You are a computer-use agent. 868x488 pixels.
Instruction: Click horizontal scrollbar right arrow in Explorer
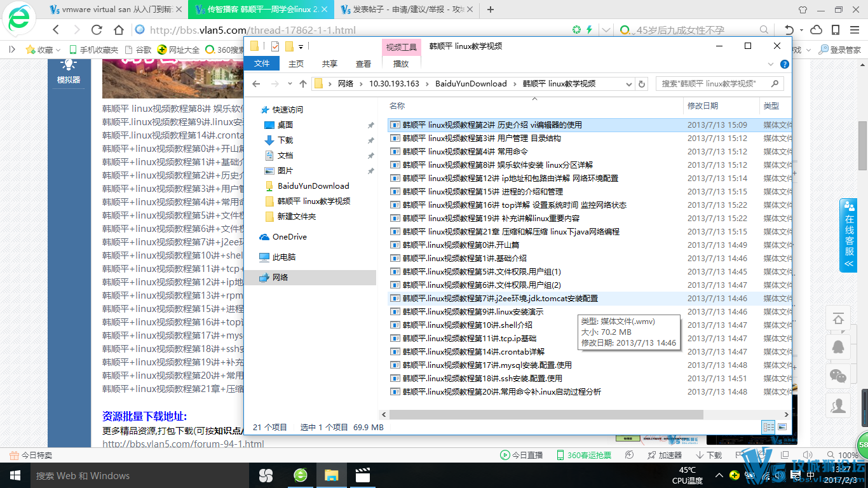point(788,414)
